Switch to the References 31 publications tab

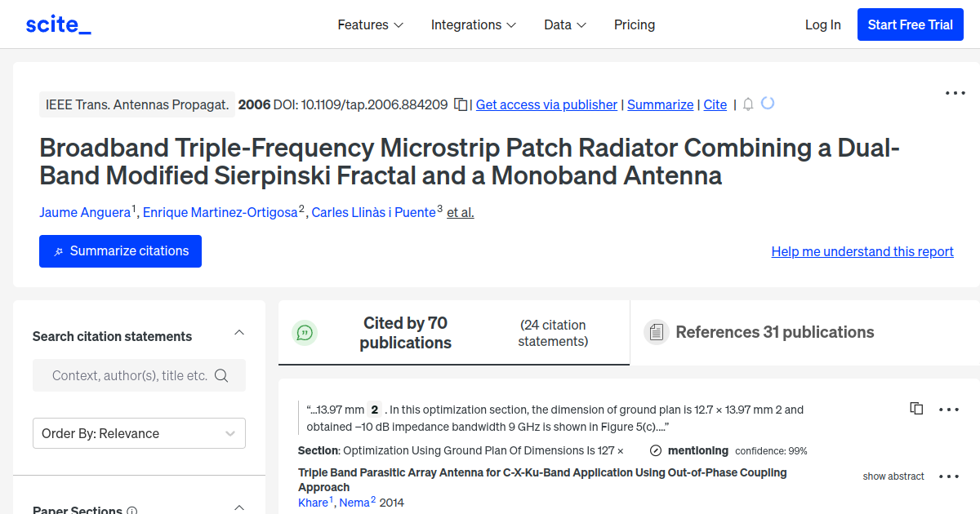tap(774, 332)
